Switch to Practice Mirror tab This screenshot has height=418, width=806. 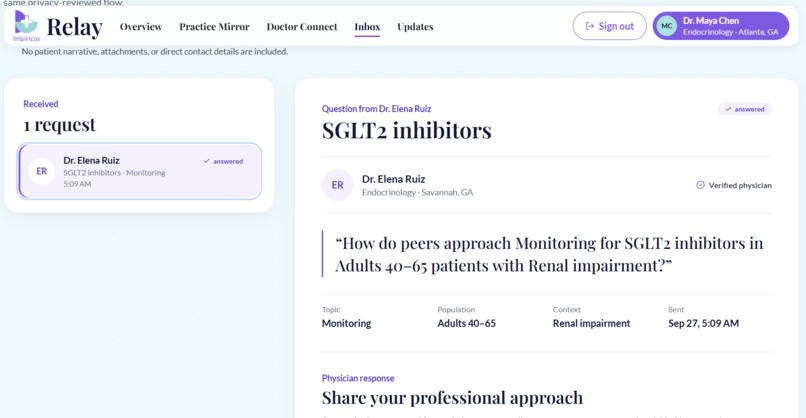coord(214,27)
